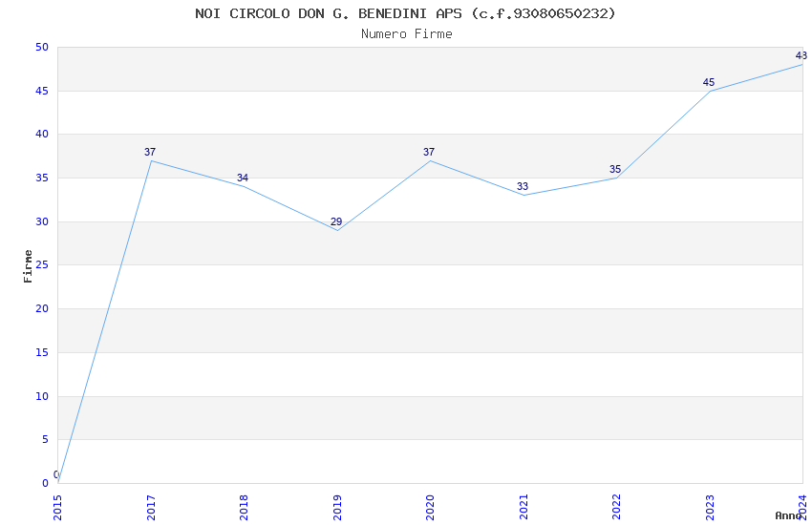Select the 2024 x-axis year label
Viewport: 812px width, 525px height.
(803, 508)
